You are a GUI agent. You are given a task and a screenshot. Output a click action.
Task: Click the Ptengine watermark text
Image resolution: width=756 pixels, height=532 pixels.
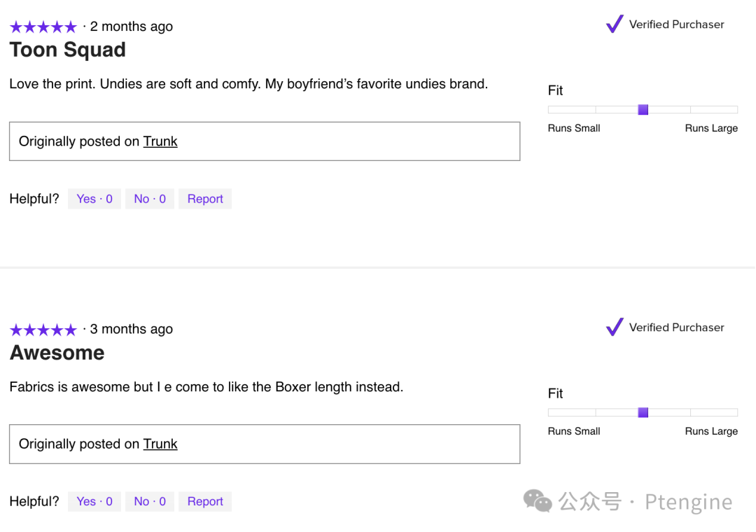click(x=688, y=502)
